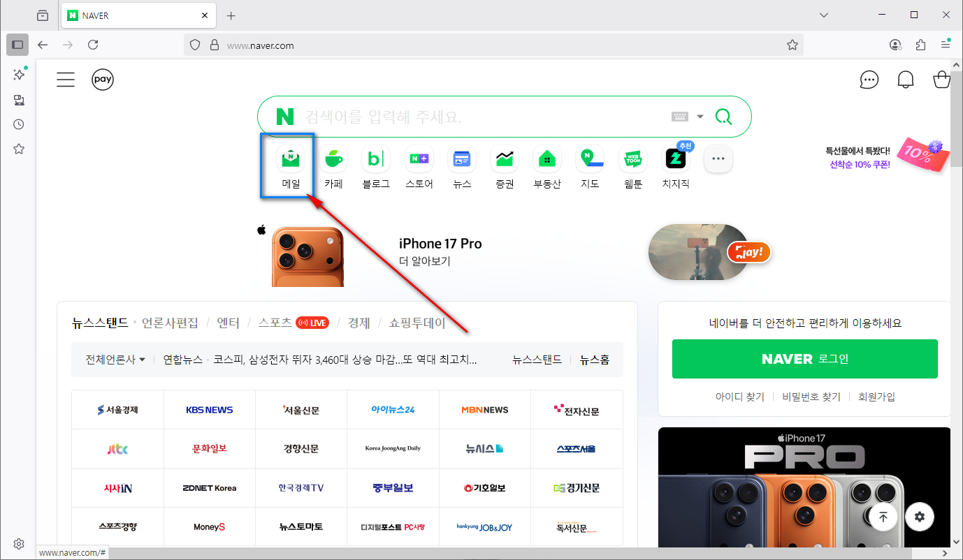This screenshot has height=560, width=963.
Task: Select the 블로그 (Blog) service icon
Action: tap(376, 159)
